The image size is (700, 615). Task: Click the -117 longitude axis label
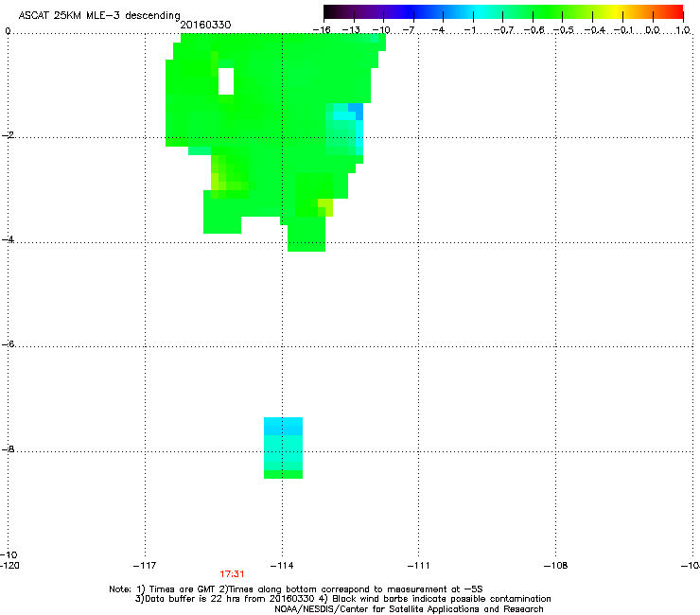(x=145, y=566)
